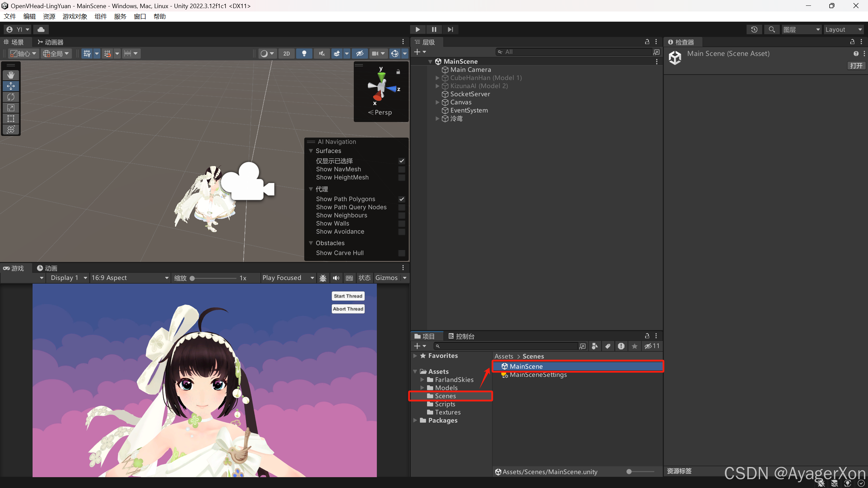Open the 16:9 Aspect dropdown
The image size is (868, 488).
pyautogui.click(x=130, y=278)
